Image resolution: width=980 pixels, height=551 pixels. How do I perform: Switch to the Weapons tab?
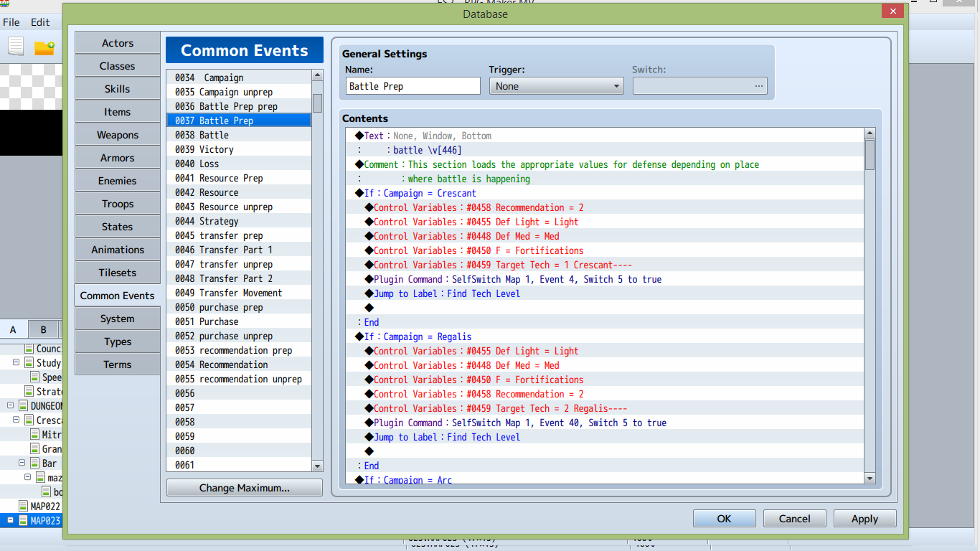tap(118, 135)
